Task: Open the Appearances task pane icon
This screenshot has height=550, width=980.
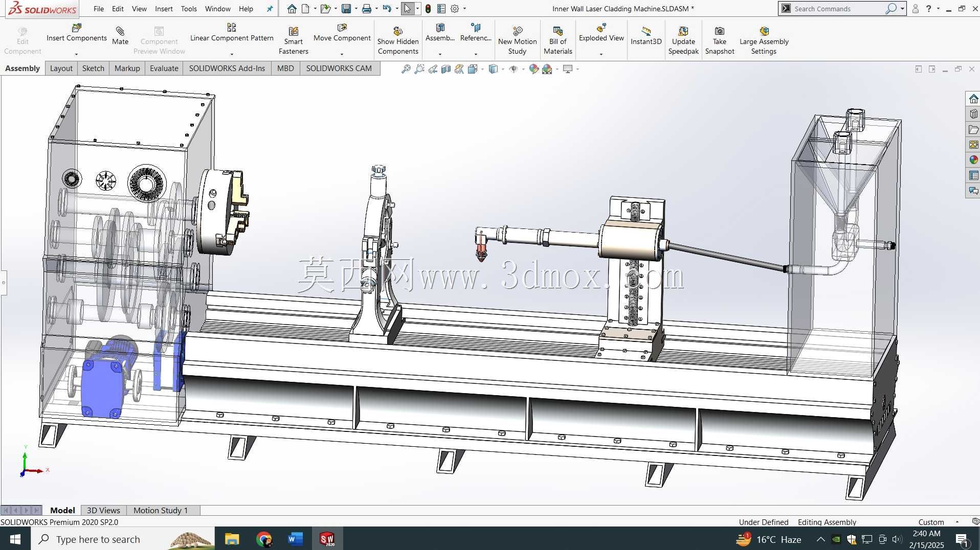Action: coord(973,159)
